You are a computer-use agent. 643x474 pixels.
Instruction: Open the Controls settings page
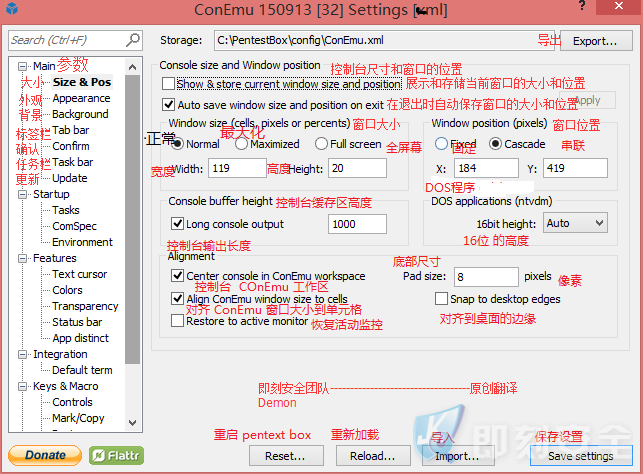click(72, 402)
